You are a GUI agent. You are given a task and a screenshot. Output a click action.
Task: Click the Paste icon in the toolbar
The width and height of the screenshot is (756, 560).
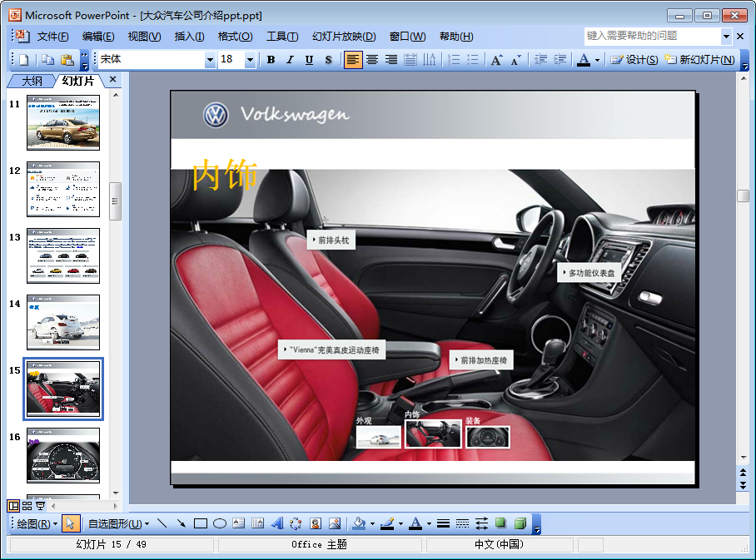coord(67,60)
